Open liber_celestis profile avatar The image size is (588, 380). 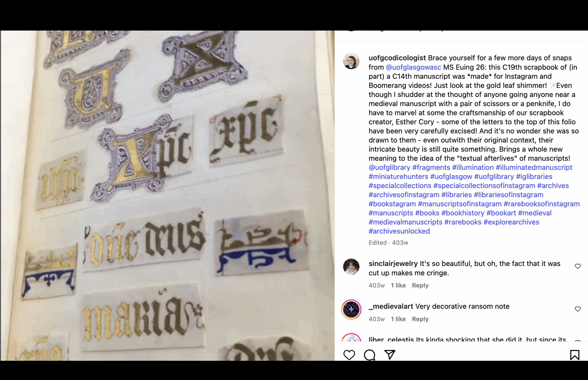tap(351, 338)
